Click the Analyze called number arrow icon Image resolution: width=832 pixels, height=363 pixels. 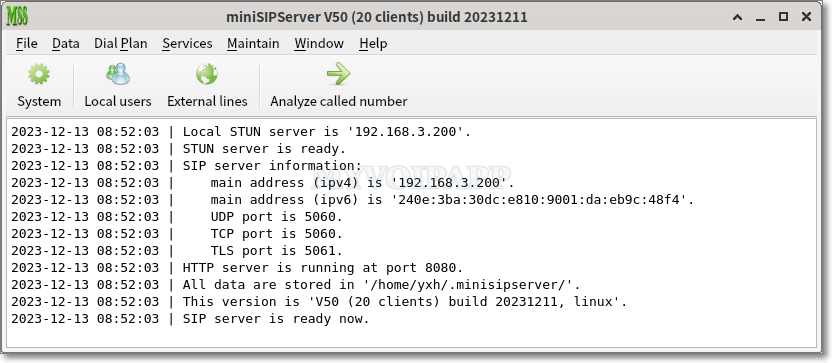tap(339, 74)
